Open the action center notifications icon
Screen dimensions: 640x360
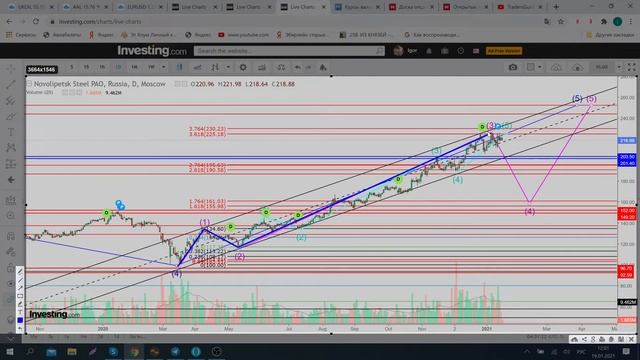point(627,351)
